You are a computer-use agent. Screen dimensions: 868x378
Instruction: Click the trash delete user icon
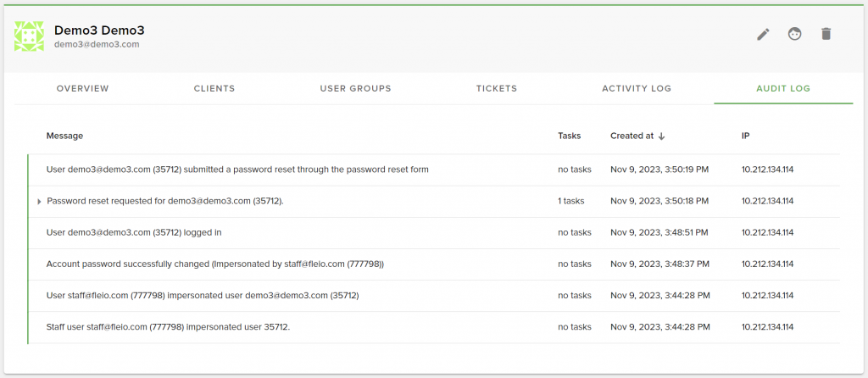pos(826,34)
